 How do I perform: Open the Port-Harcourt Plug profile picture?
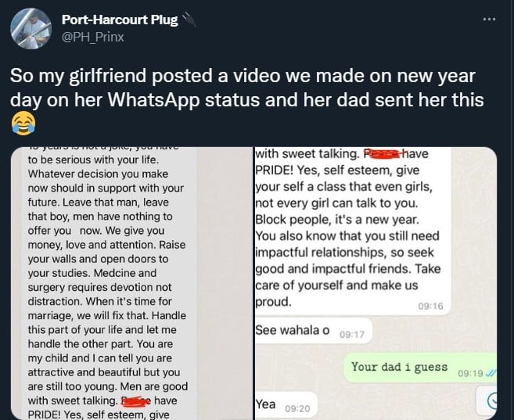coord(31,29)
